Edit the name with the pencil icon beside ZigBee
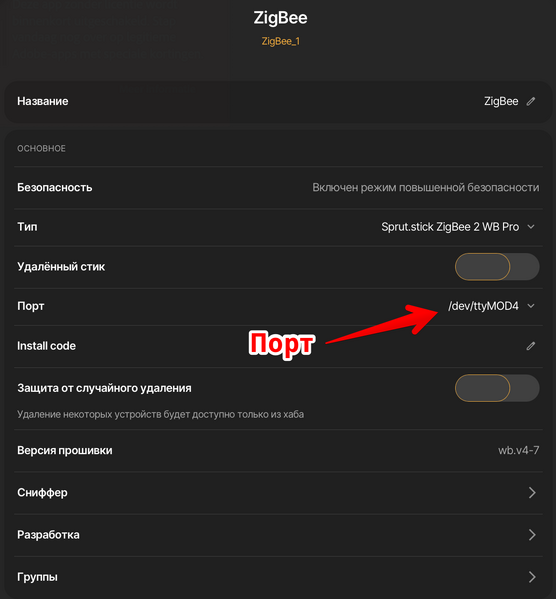Screen dimensions: 556x599 click(x=530, y=101)
